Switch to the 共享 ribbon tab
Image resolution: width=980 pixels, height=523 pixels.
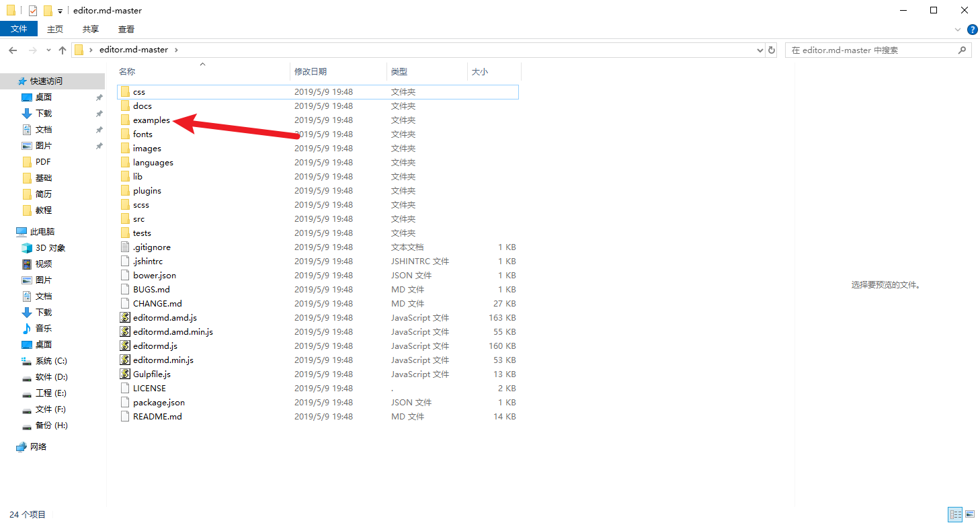(91, 29)
